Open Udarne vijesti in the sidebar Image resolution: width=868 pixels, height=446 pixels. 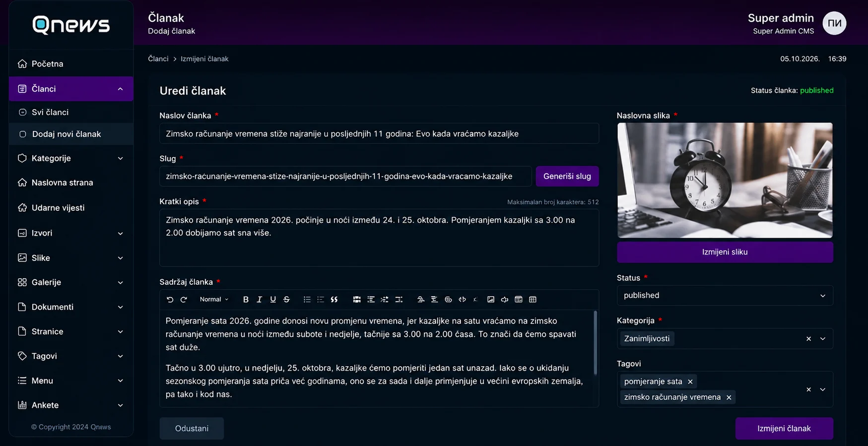click(71, 208)
